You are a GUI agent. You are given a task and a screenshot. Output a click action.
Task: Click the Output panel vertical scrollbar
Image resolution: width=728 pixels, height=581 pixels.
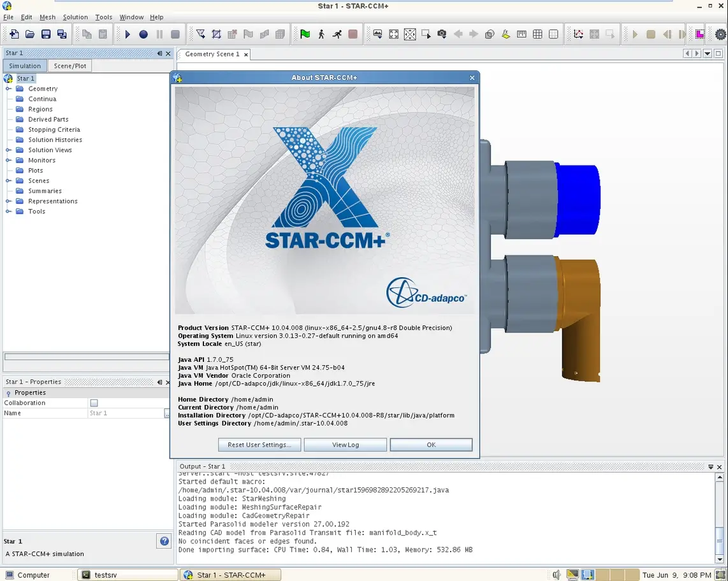coord(720,518)
